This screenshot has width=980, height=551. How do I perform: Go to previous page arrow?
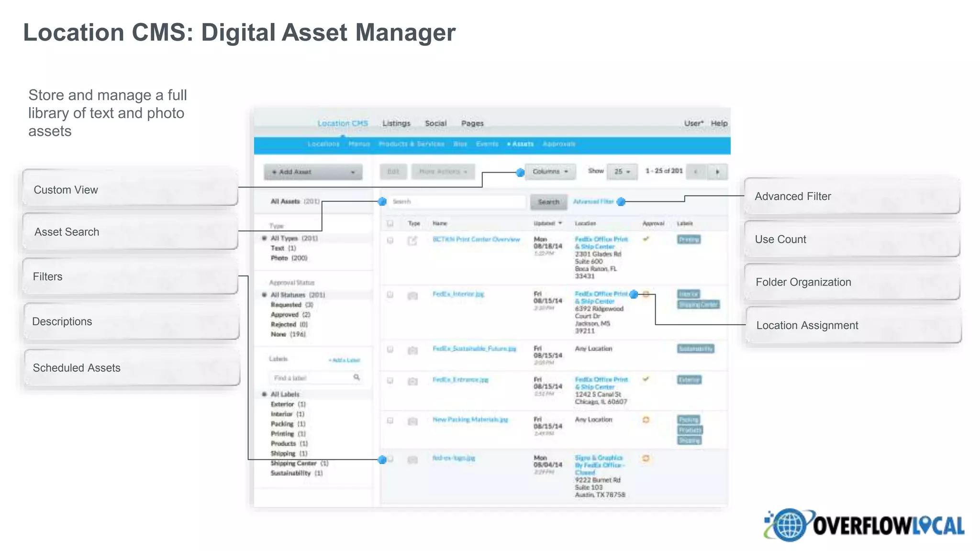(x=696, y=171)
